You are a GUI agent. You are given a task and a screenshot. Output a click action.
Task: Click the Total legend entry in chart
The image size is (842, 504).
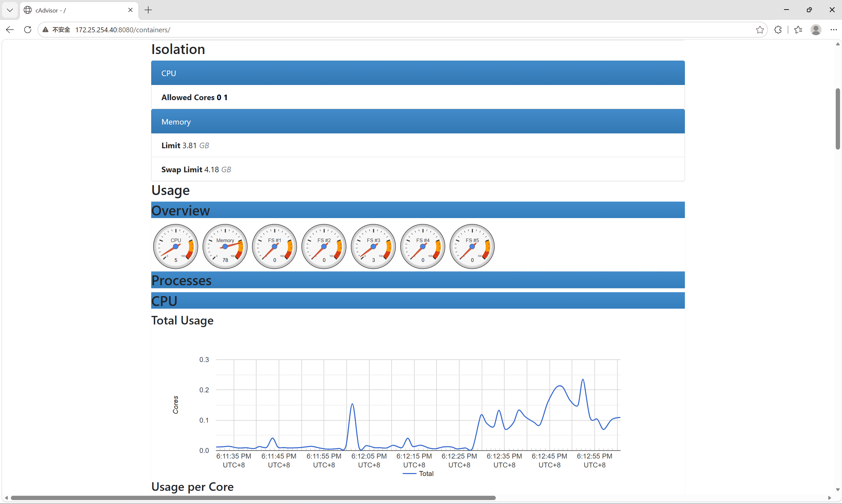[418, 474]
